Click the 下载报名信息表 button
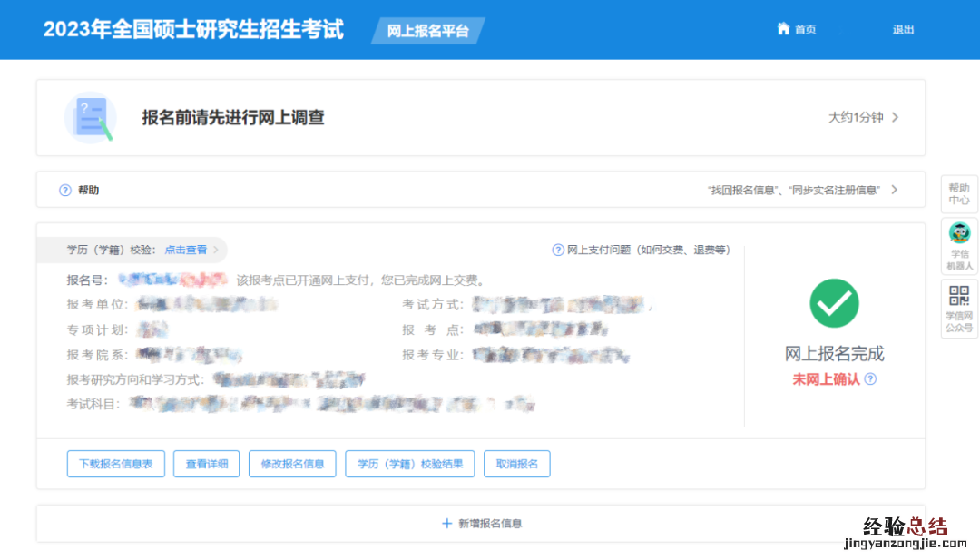This screenshot has width=980, height=560. [115, 464]
